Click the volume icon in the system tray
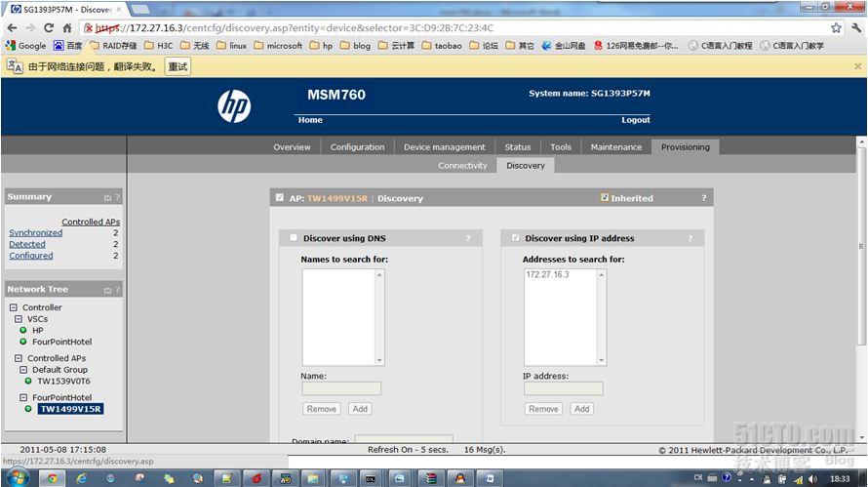The image size is (868, 487). (x=812, y=478)
